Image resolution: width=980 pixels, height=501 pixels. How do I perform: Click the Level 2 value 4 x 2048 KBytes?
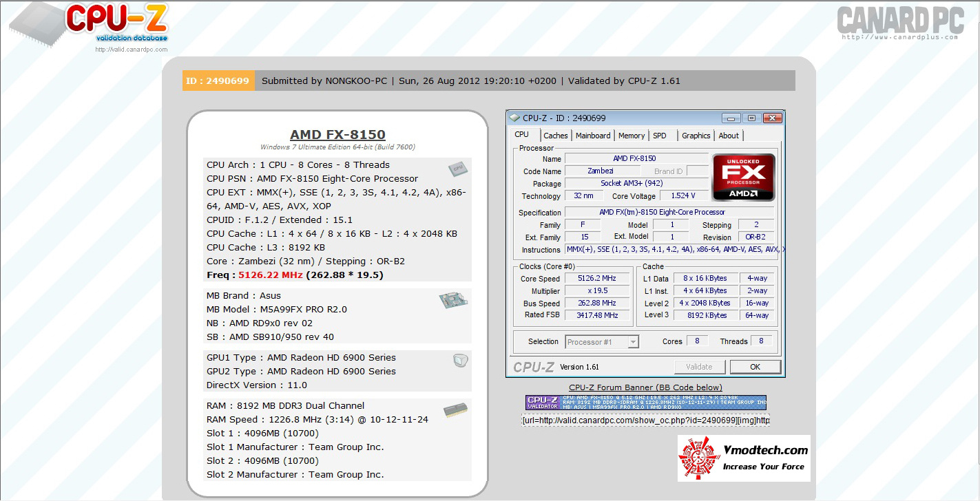coord(705,303)
